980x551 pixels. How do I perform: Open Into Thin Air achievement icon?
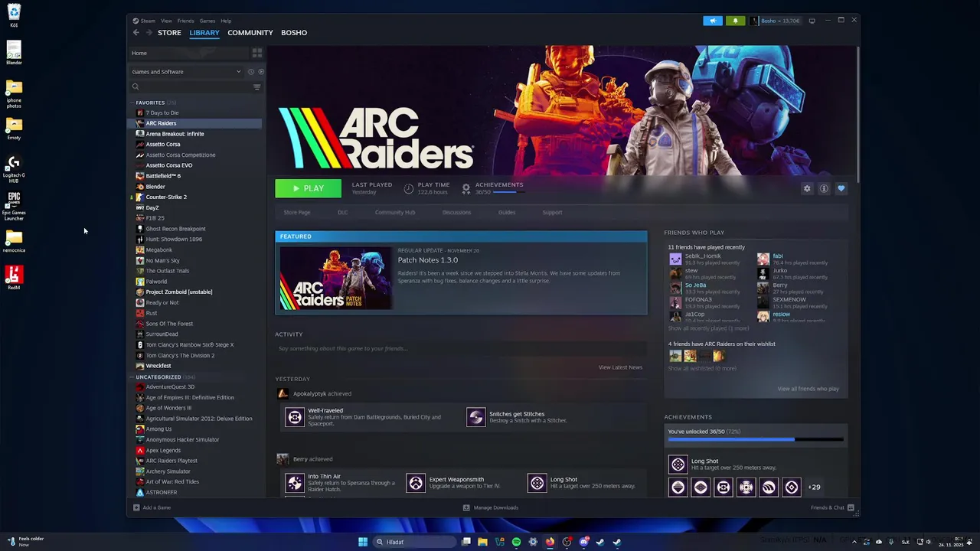[295, 483]
